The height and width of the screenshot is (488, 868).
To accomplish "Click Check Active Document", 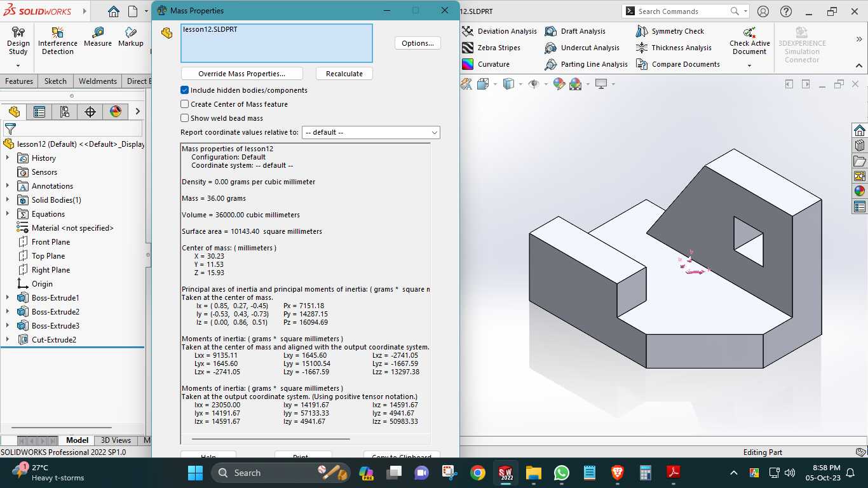I will (x=750, y=41).
